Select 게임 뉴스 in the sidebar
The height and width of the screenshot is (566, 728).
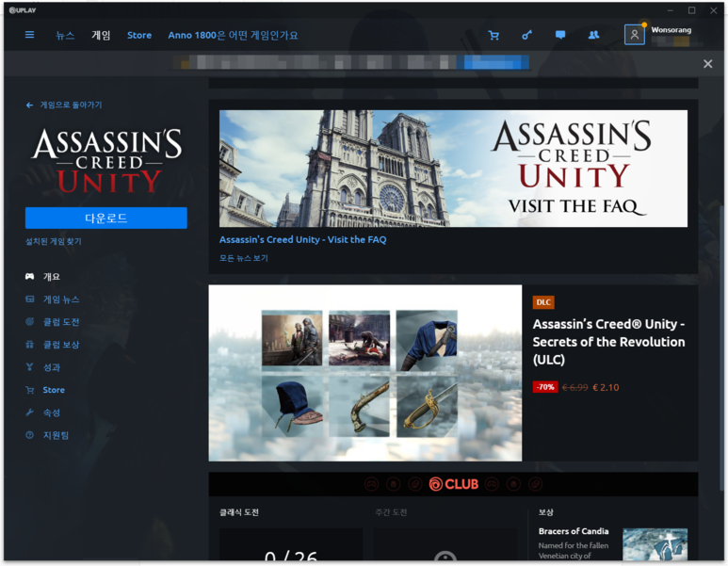click(61, 299)
